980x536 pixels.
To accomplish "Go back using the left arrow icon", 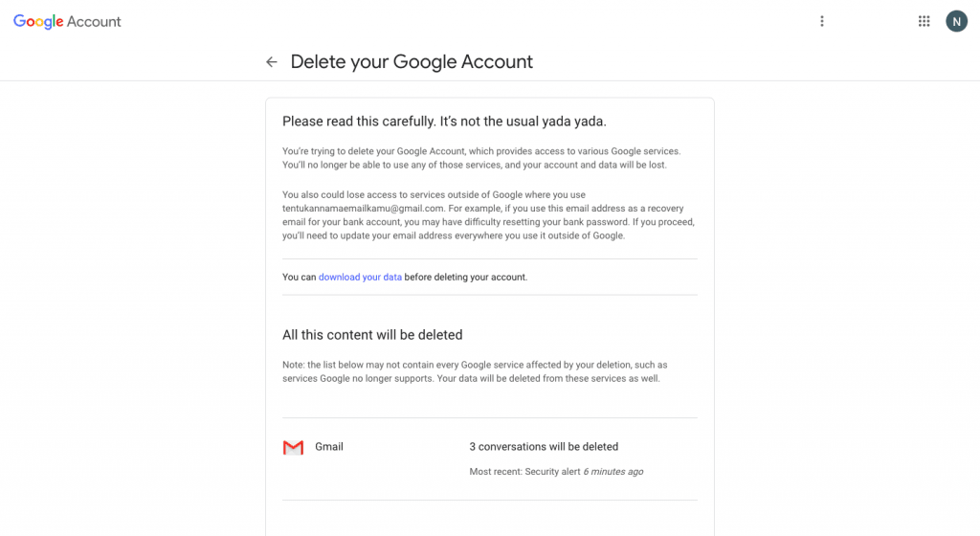I will [271, 62].
